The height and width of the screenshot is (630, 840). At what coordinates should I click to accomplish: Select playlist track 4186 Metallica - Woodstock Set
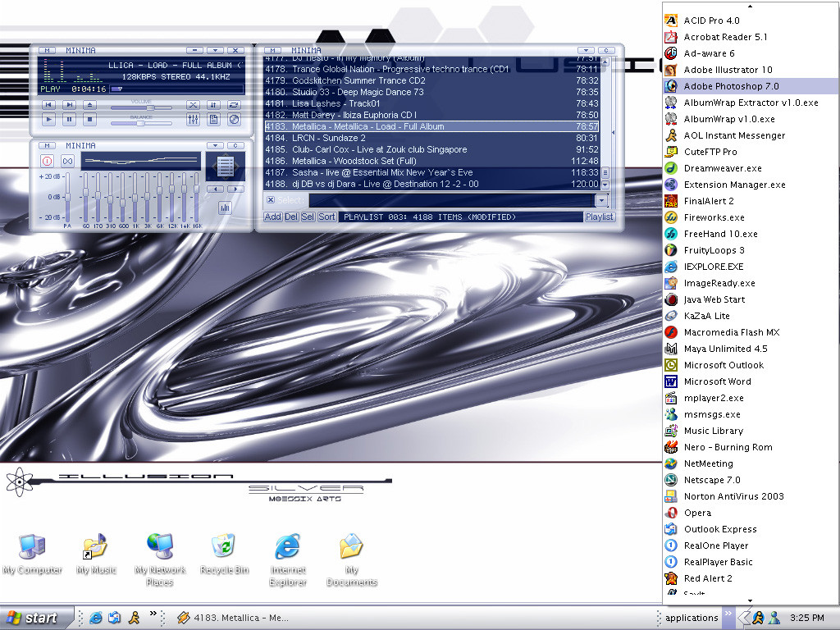coord(431,161)
